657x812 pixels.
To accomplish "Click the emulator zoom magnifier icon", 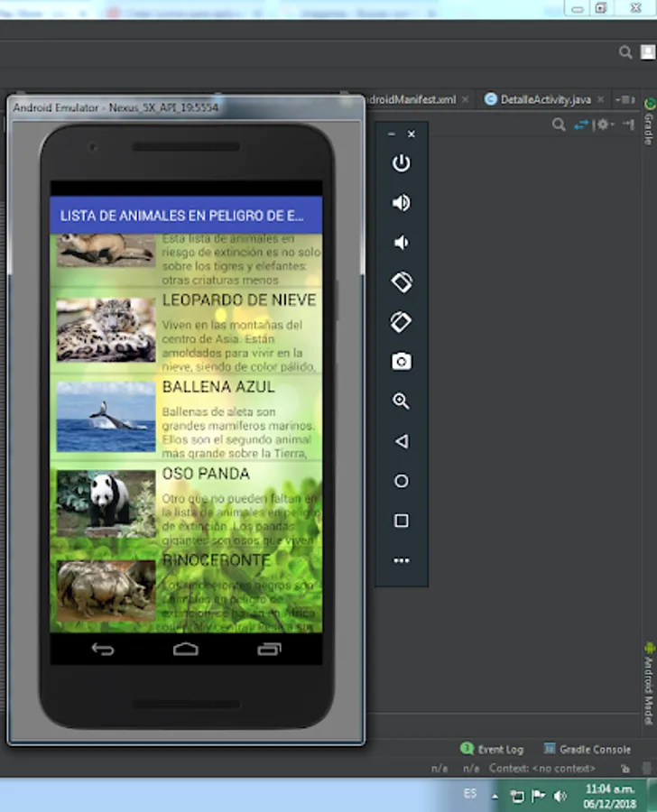I will tap(401, 401).
